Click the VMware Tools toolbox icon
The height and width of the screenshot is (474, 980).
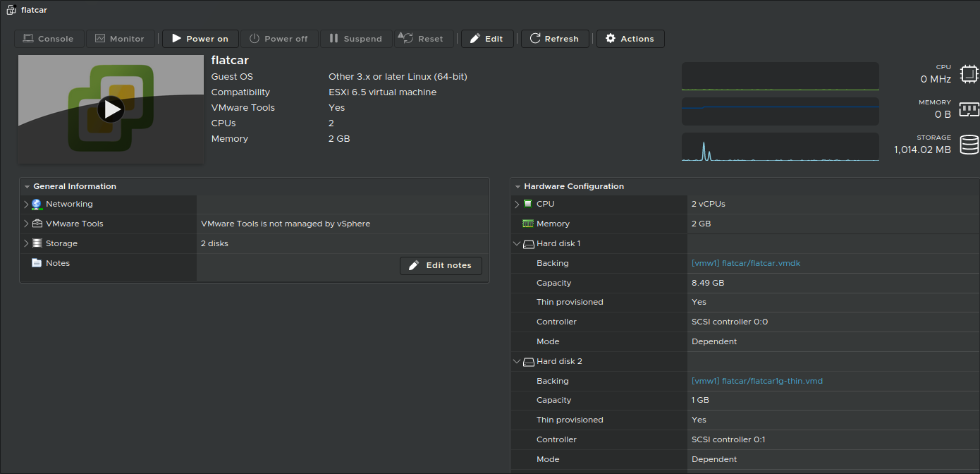pyautogui.click(x=37, y=224)
